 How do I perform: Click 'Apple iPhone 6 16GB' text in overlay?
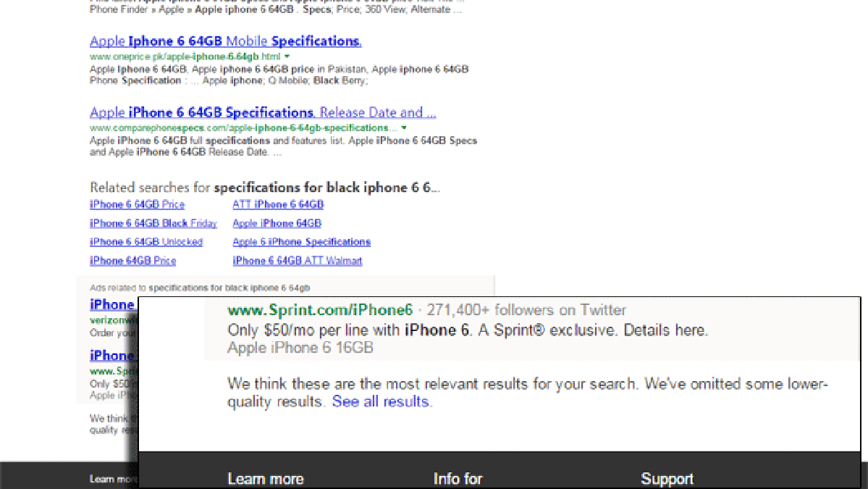point(300,348)
